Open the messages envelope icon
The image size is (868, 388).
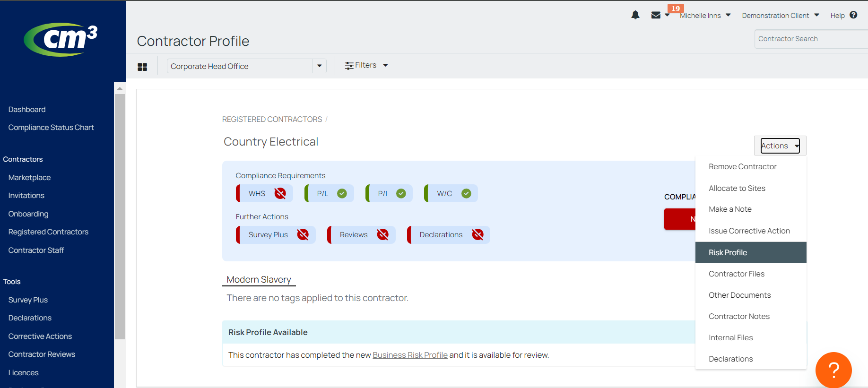coord(656,15)
